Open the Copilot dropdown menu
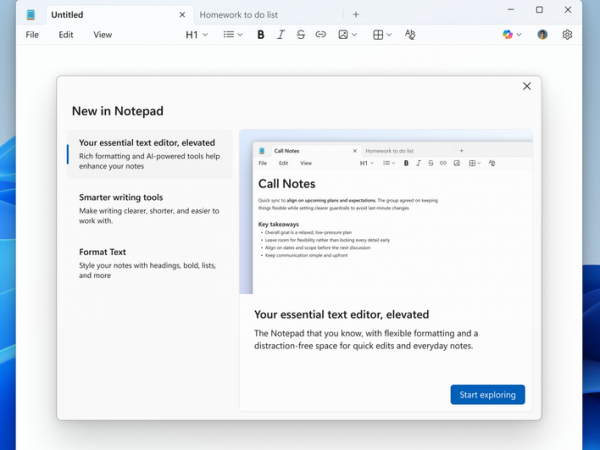The image size is (600, 450). pyautogui.click(x=512, y=35)
